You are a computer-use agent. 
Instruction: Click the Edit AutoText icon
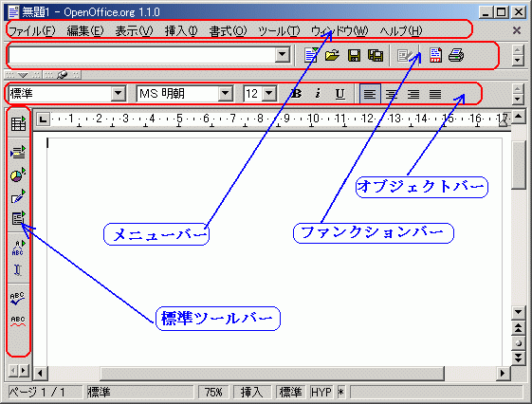point(18,248)
